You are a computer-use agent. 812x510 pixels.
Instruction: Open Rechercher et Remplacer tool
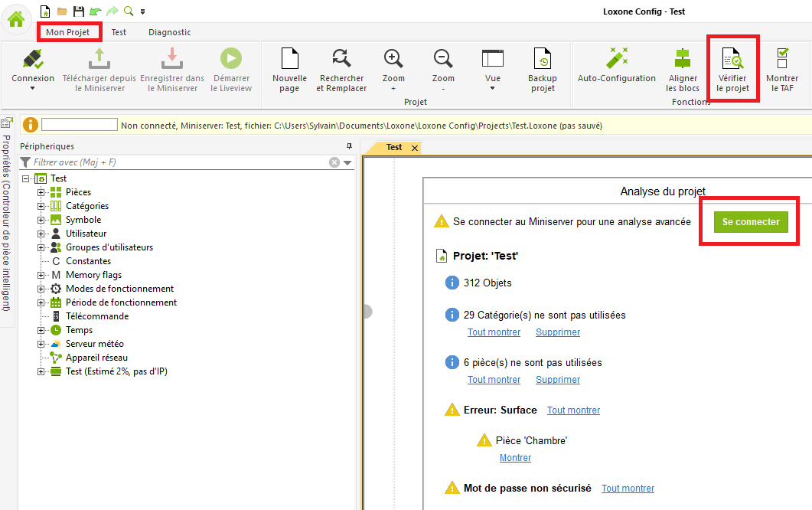pos(341,59)
